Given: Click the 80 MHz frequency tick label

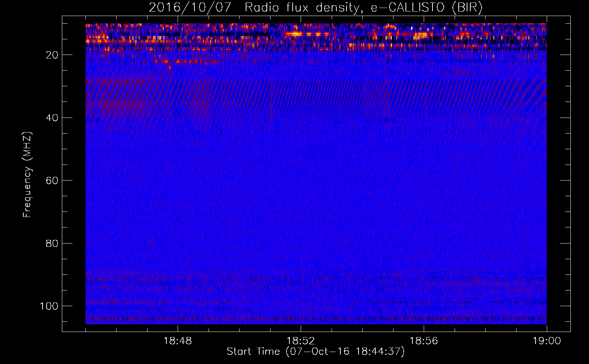Looking at the screenshot, I should point(52,243).
